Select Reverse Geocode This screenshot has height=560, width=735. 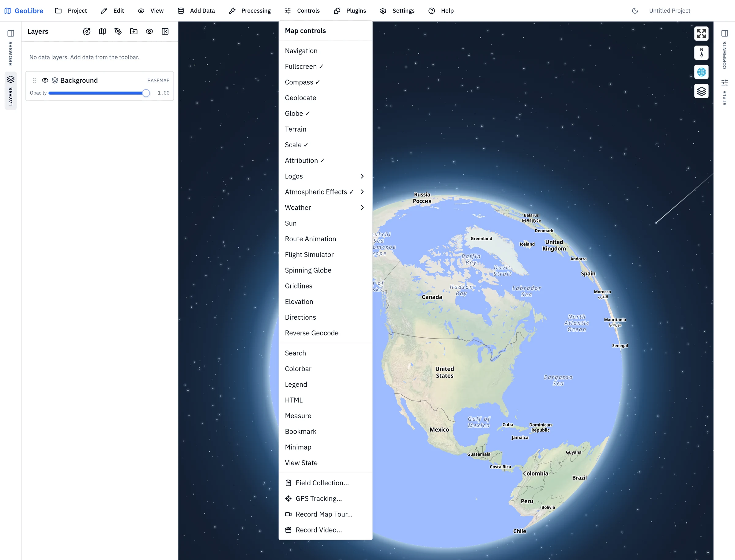tap(325, 333)
